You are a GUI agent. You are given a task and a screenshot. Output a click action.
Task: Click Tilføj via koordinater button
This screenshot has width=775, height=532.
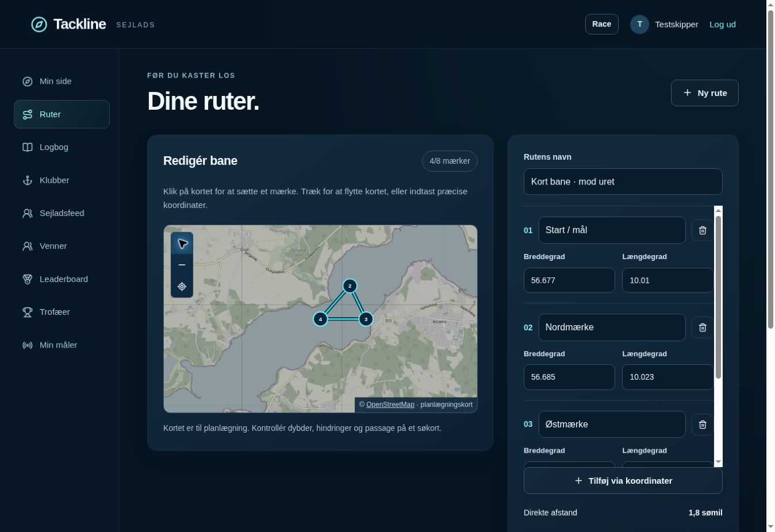623,481
